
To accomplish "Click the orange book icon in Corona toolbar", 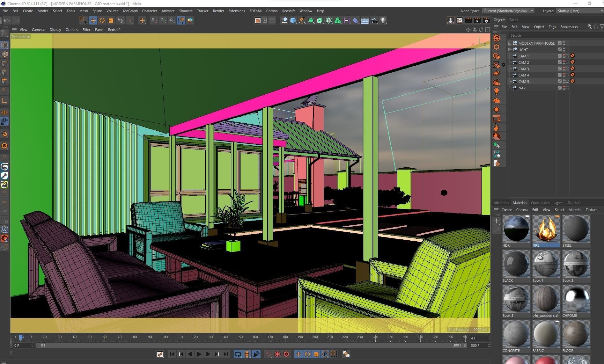I will (497, 73).
